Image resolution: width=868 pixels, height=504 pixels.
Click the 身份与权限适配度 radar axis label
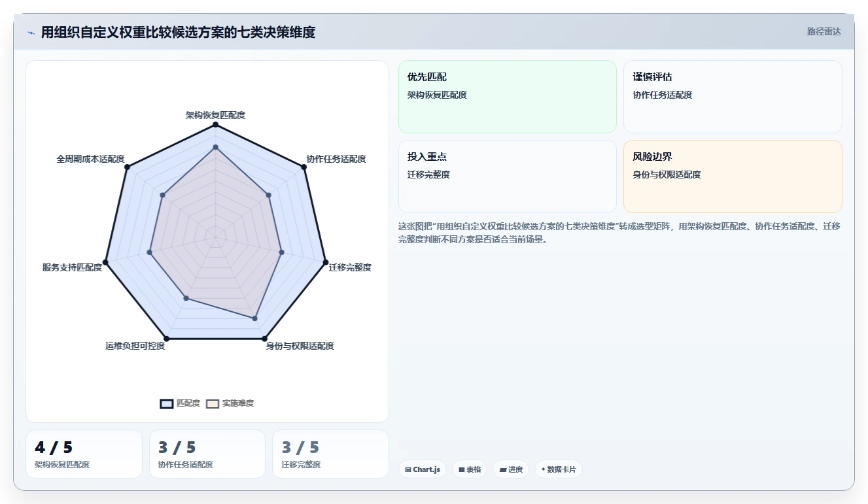[x=300, y=346]
